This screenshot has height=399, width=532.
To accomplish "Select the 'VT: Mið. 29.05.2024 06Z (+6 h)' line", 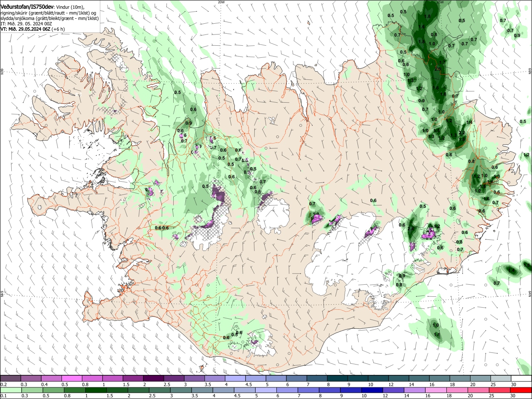I will coord(33,30).
